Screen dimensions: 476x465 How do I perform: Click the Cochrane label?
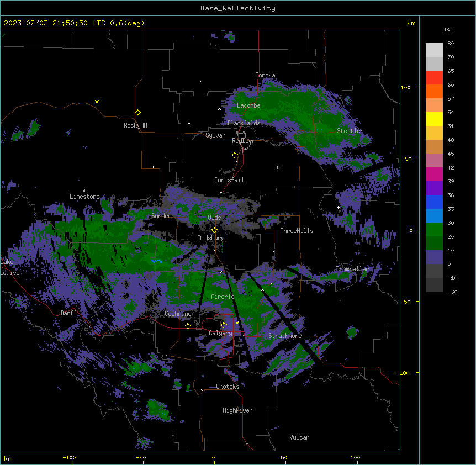click(178, 314)
